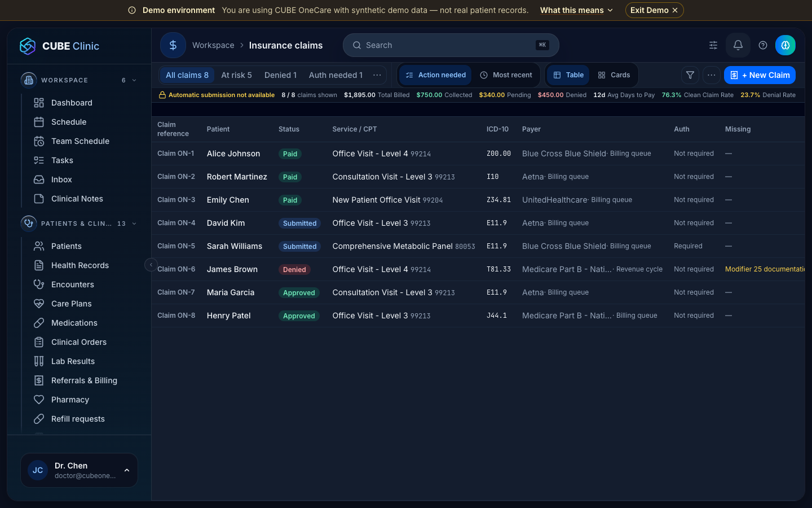Expand the What this means dropdown
812x508 pixels.
click(576, 10)
